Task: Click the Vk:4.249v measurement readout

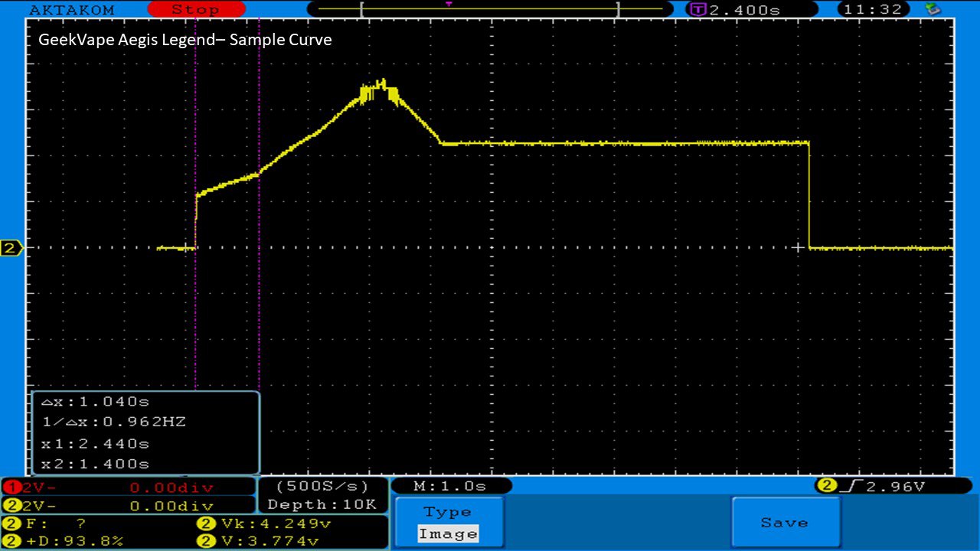Action: 265,524
